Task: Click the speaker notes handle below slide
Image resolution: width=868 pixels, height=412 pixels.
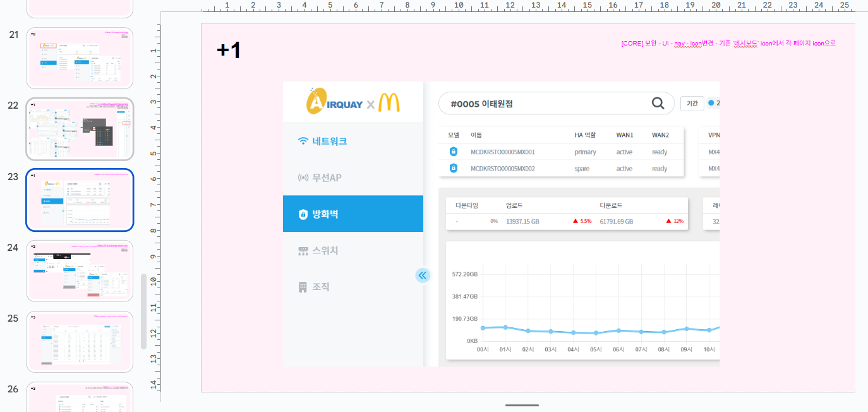Action: 522,405
